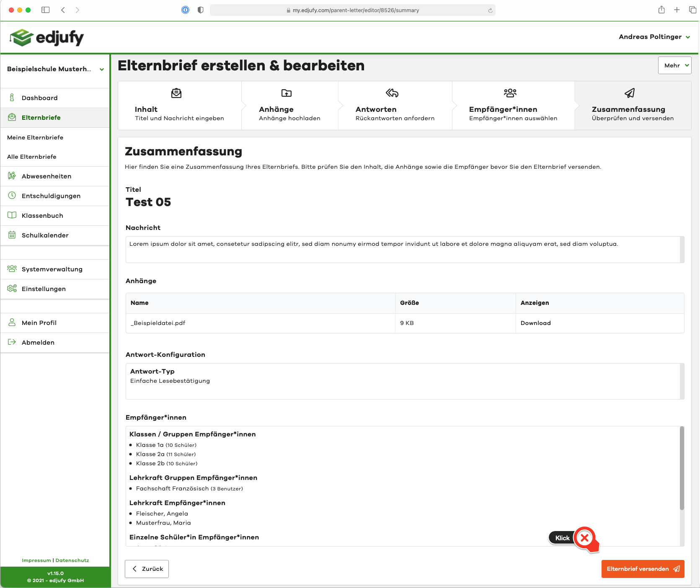Dismiss the red X Klick marker

[x=584, y=538]
